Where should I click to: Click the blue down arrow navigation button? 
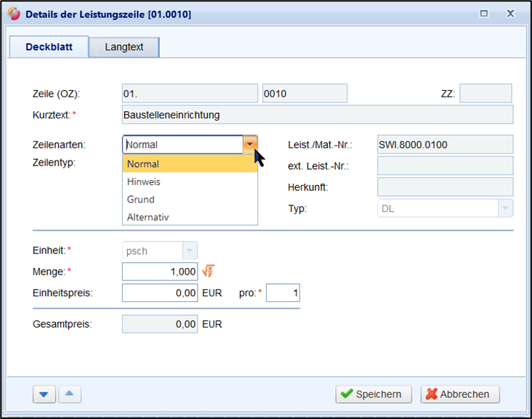point(44,394)
